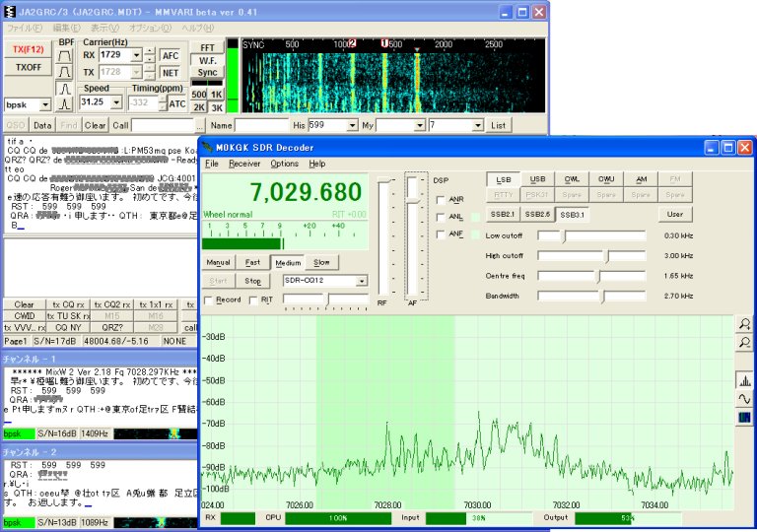Select Slow AGC speed button
The height and width of the screenshot is (532, 757).
(321, 263)
